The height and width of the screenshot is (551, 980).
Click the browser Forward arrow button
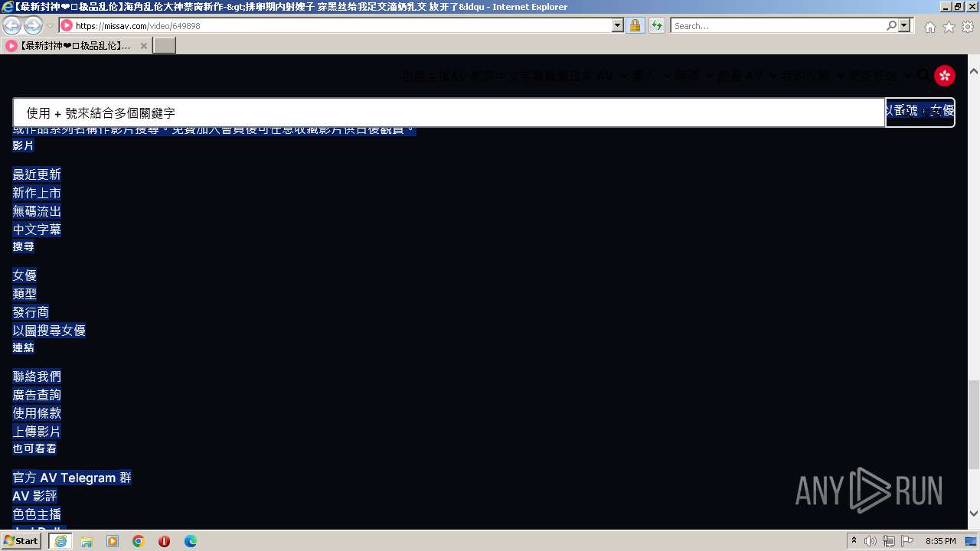[33, 25]
